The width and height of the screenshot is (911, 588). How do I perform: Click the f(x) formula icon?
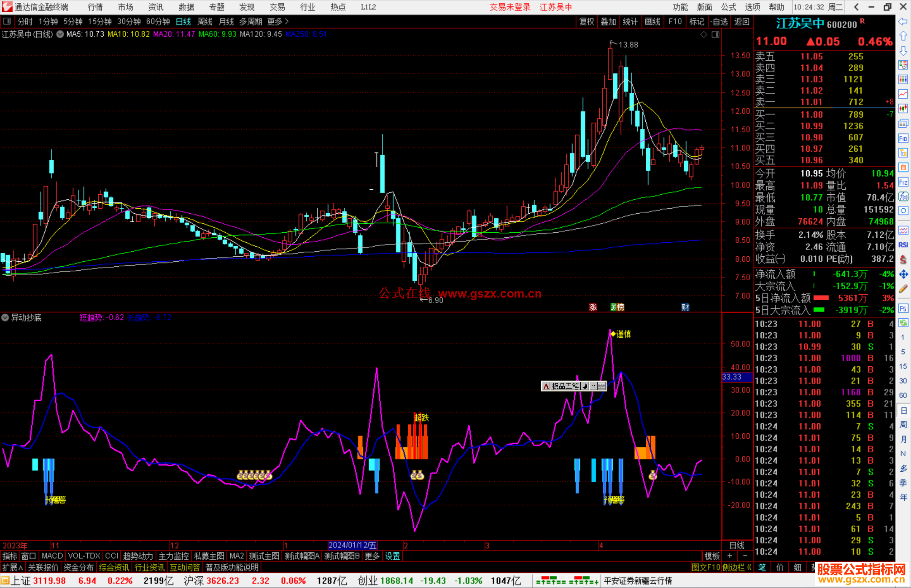pos(903,196)
